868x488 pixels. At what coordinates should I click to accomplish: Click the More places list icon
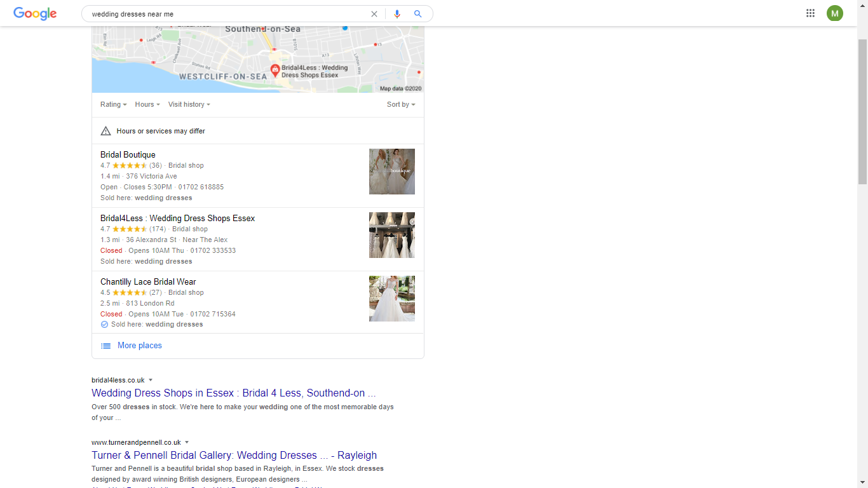106,346
